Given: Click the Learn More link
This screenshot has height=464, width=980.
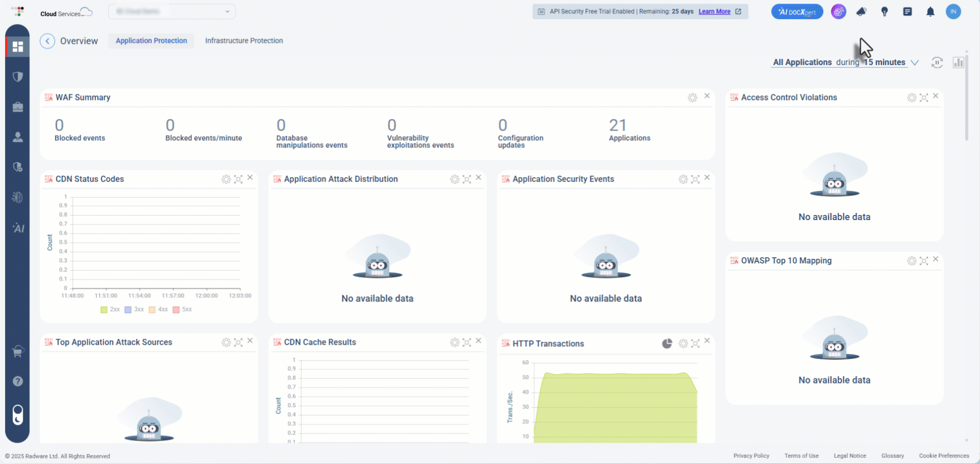Looking at the screenshot, I should tap(714, 11).
